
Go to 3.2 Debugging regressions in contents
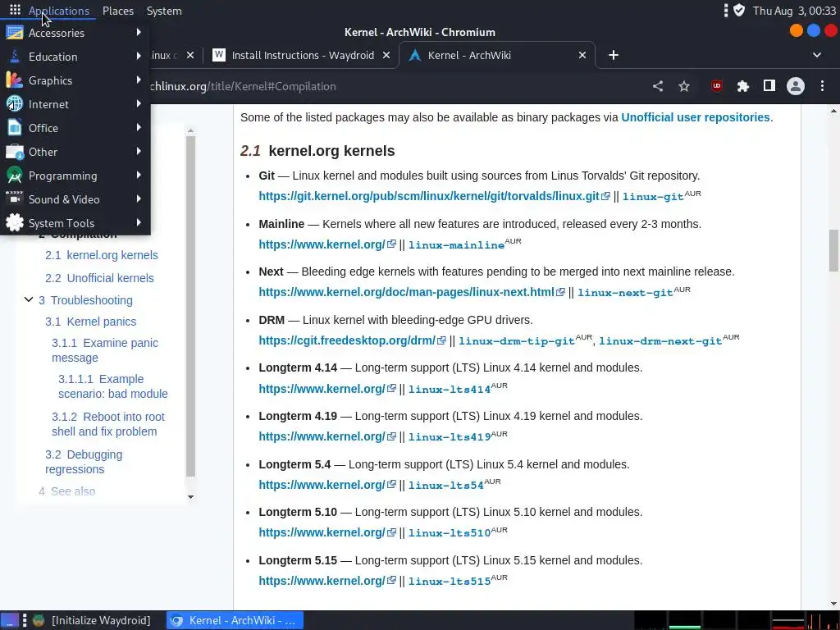(84, 462)
